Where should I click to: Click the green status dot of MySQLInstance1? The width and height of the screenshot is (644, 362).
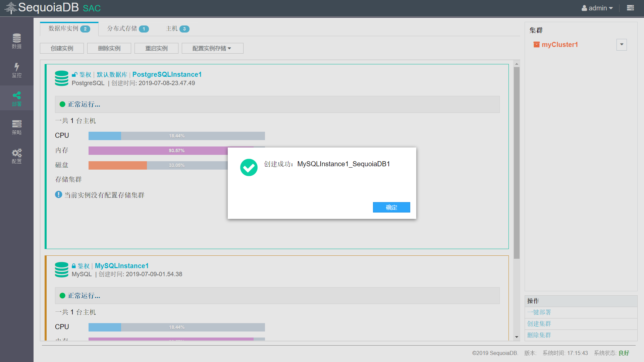pos(62,296)
